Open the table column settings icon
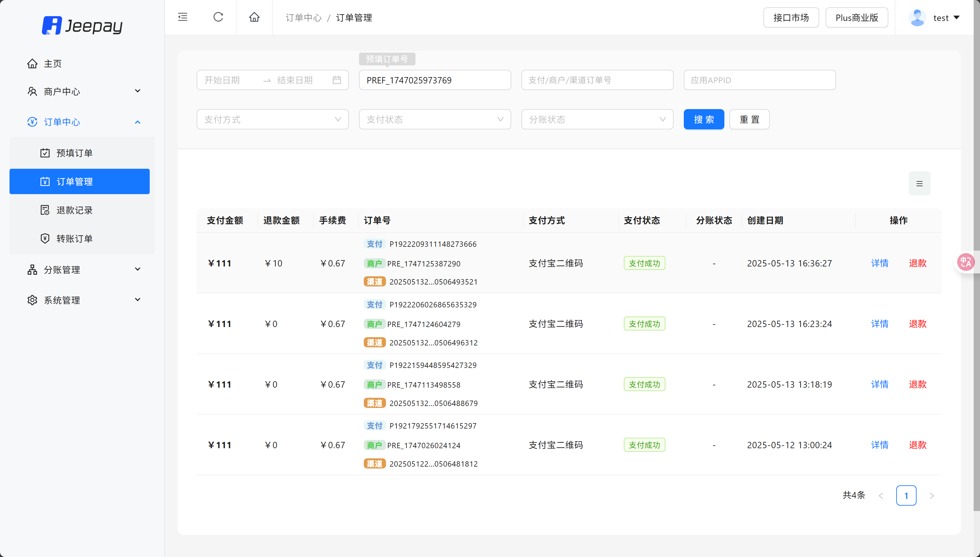980x557 pixels. [x=919, y=184]
